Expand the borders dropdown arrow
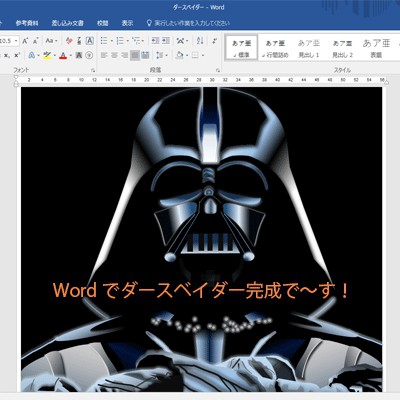This screenshot has width=400, height=400. pos(203,56)
